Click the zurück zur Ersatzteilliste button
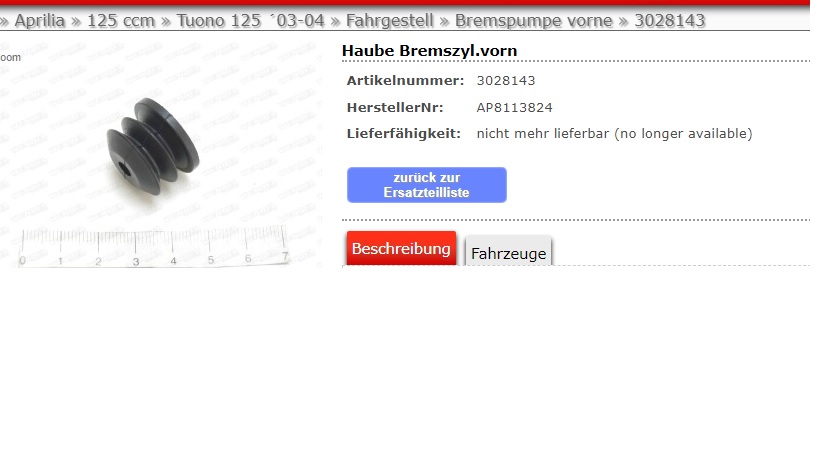 point(427,185)
